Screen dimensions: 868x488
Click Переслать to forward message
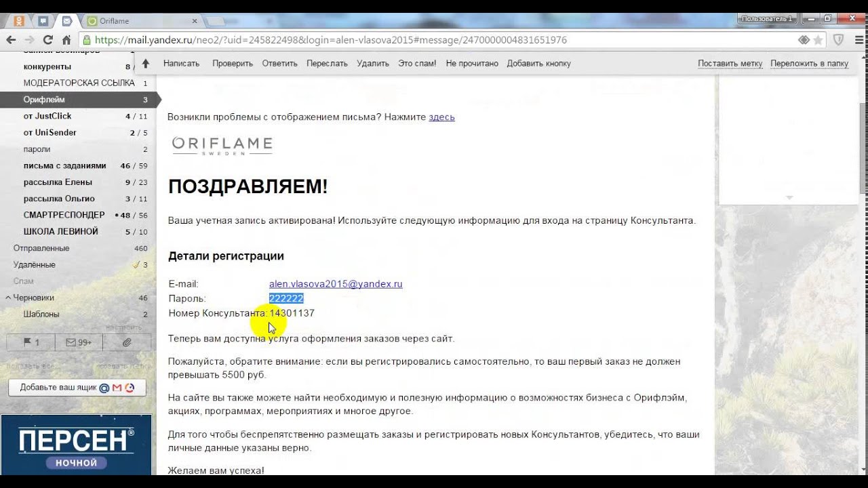click(x=327, y=63)
